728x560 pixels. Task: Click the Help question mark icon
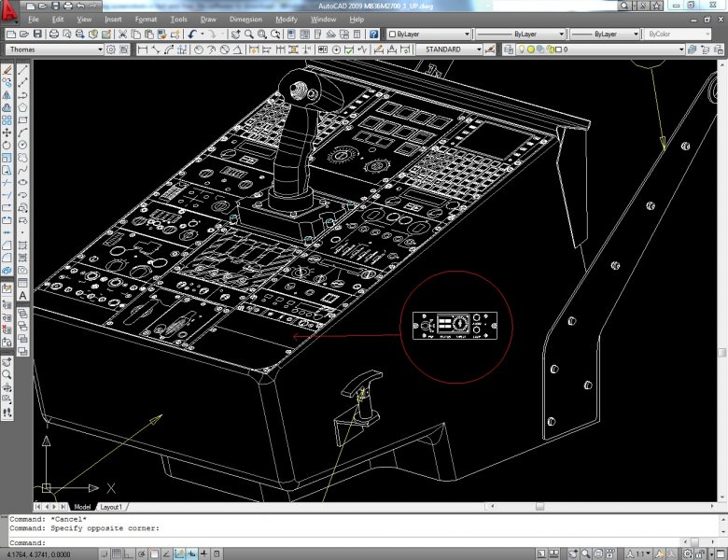[x=373, y=34]
